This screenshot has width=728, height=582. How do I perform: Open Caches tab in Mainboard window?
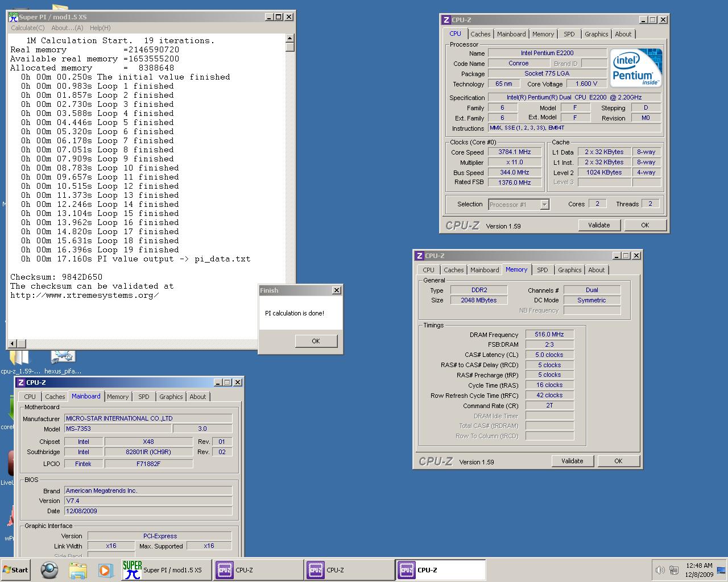[55, 397]
